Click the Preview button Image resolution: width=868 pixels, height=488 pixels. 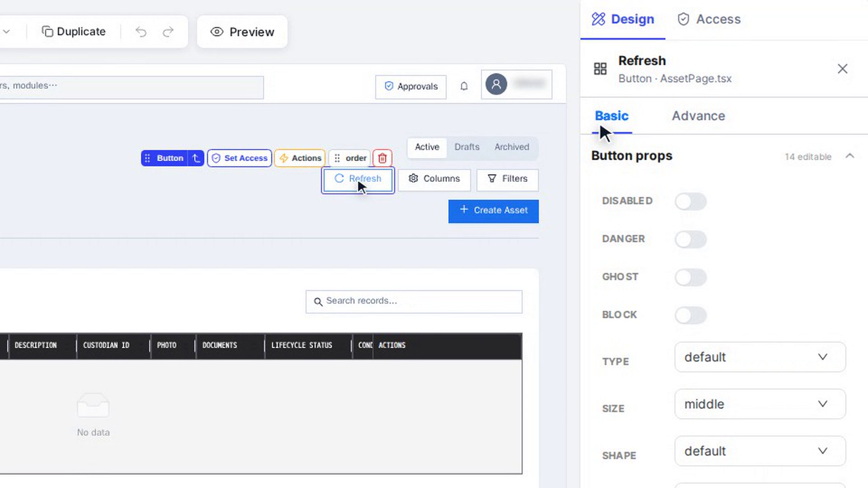point(242,32)
